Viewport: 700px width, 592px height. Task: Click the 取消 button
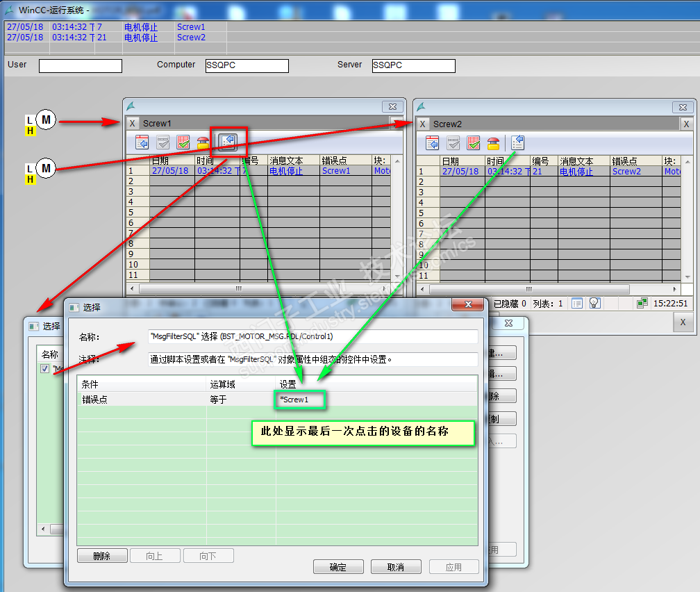[x=396, y=567]
